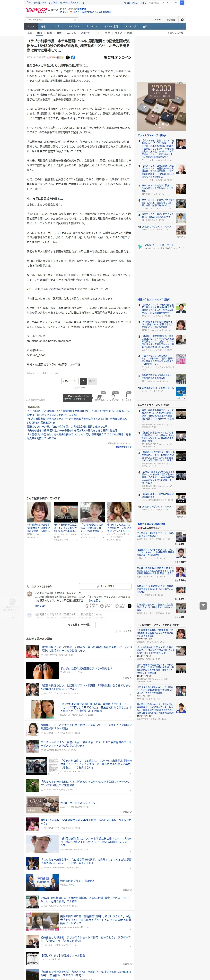
Task: Click the 集英社オンライン publisher name
Action: (x=117, y=57)
